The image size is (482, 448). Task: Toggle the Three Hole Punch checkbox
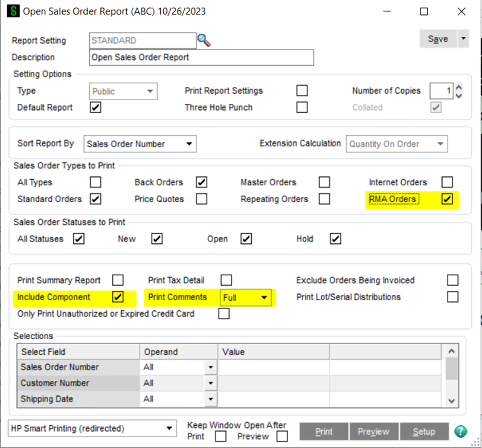click(302, 107)
